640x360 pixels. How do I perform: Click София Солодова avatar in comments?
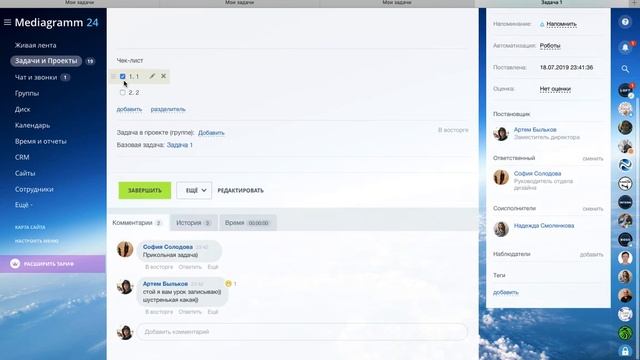pos(125,249)
